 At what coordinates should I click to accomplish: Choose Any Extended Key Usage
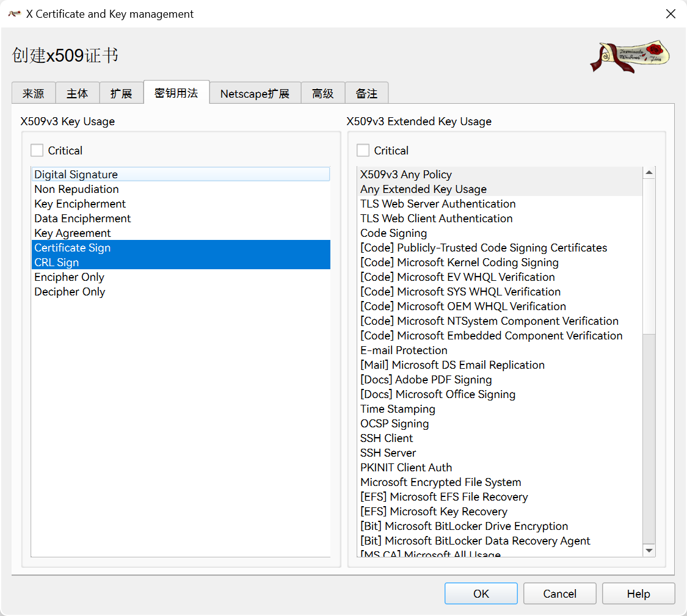point(500,189)
